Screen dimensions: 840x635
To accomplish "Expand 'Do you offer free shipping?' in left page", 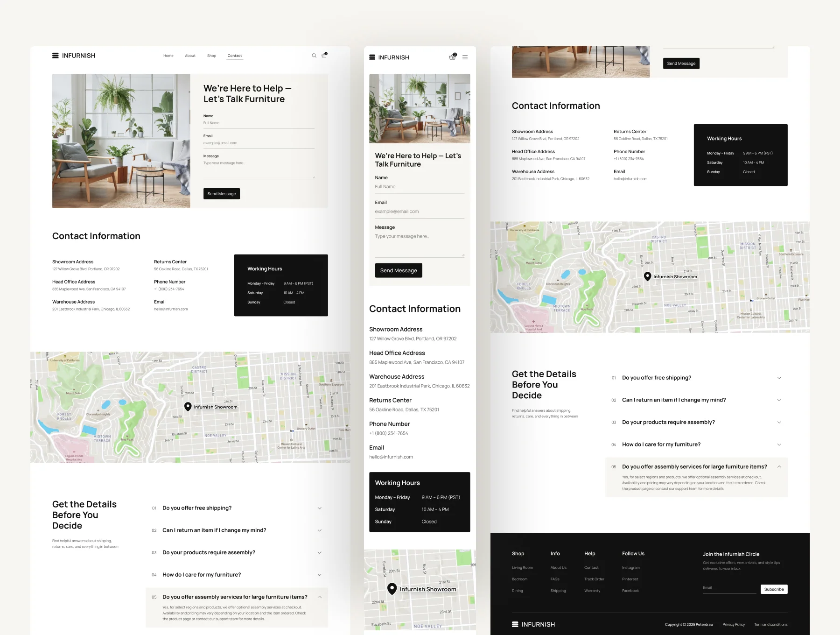I will [237, 508].
